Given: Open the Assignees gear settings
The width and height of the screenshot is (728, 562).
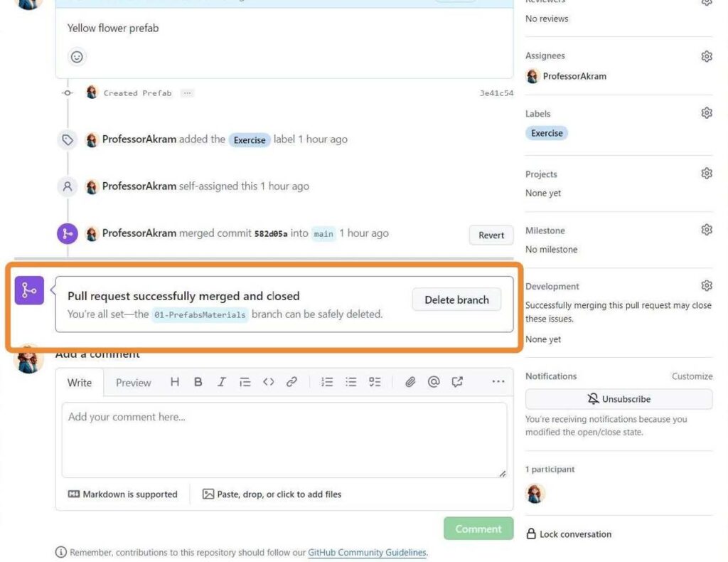Looking at the screenshot, I should click(706, 57).
